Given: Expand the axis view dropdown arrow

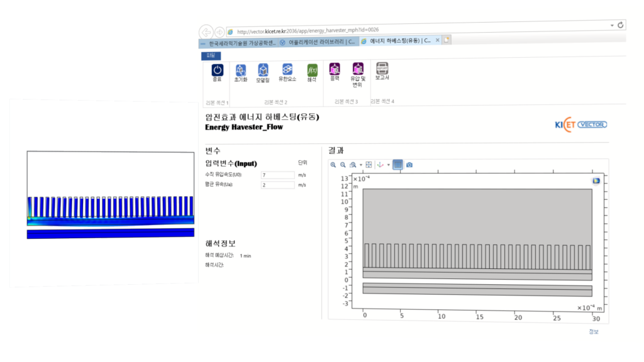Looking at the screenshot, I should (x=389, y=165).
